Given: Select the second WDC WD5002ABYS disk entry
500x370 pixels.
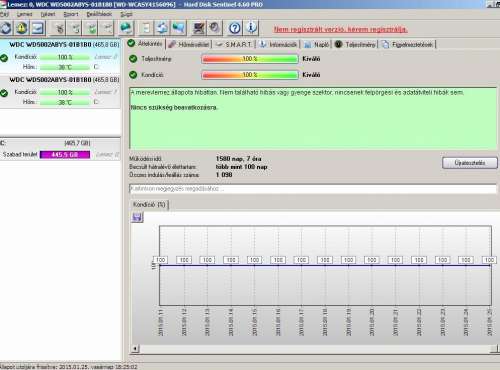Looking at the screenshot, I should (x=60, y=91).
